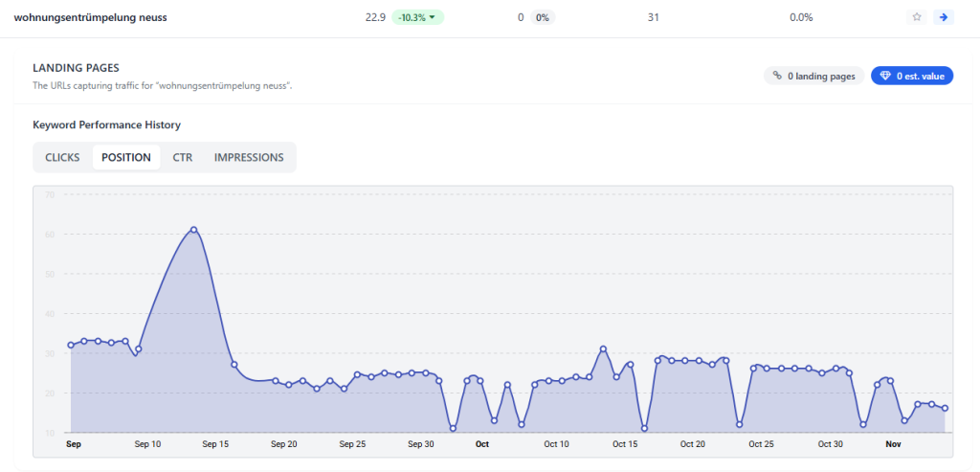Open the CTR tab
This screenshot has width=980, height=472.
pyautogui.click(x=183, y=157)
